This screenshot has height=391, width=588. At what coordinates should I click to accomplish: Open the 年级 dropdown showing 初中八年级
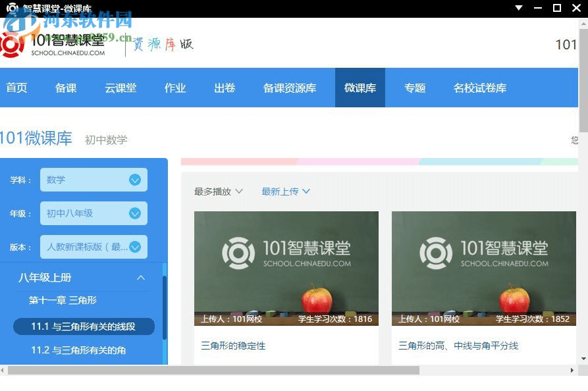(x=94, y=213)
